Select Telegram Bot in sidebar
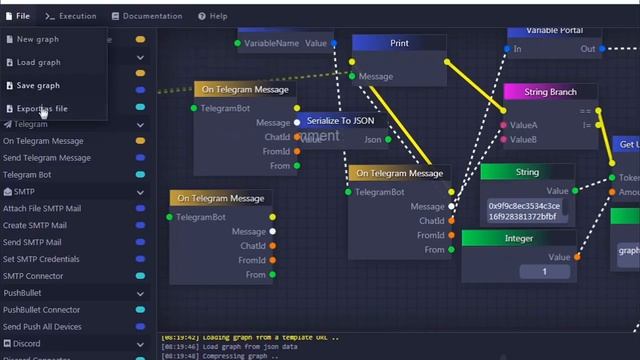This screenshot has height=360, width=640. click(27, 175)
